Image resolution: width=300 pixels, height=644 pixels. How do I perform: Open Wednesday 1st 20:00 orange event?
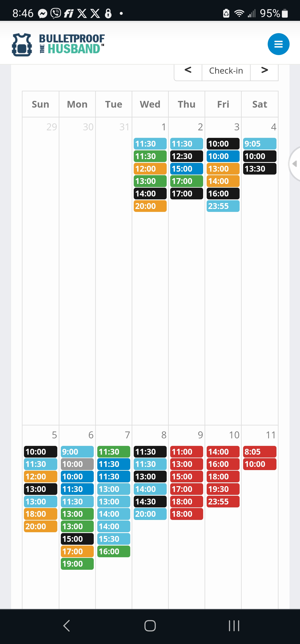pos(150,206)
